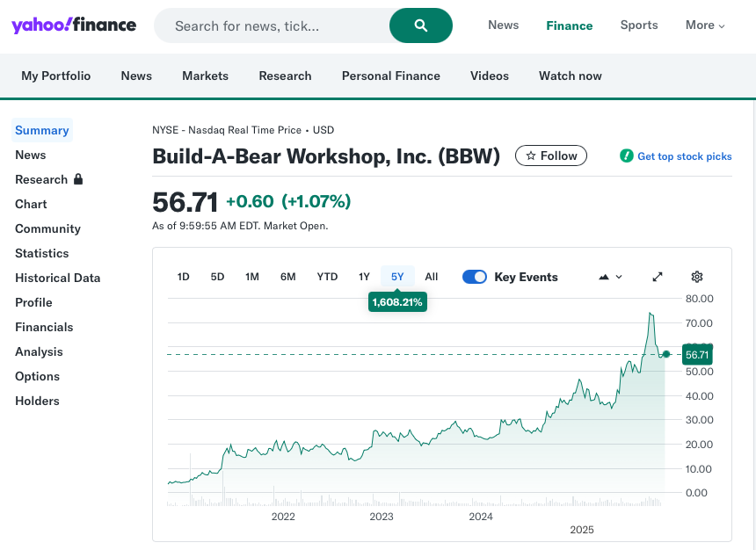Open Get top stock picks link
756x550 pixels.
click(684, 156)
